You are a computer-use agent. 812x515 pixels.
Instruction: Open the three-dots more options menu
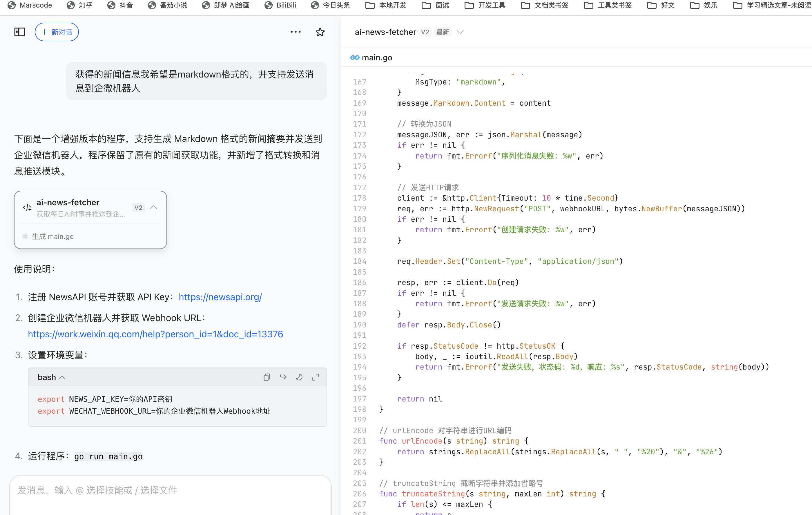point(296,32)
